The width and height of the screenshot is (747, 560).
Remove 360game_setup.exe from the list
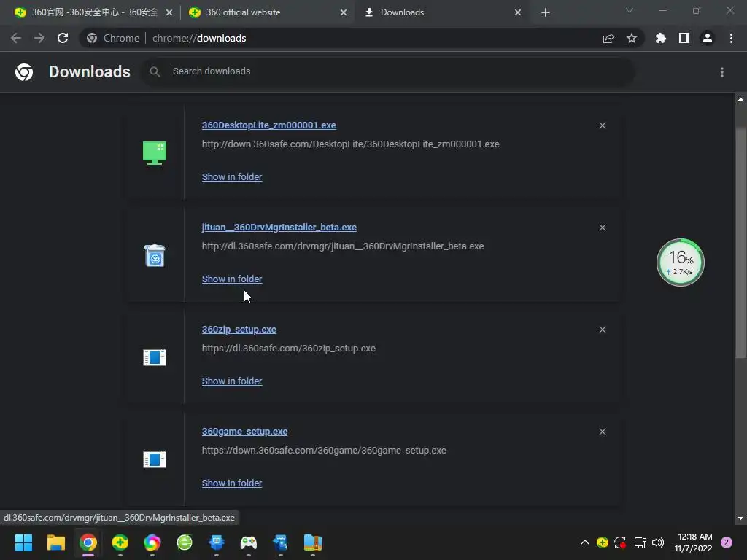(603, 432)
